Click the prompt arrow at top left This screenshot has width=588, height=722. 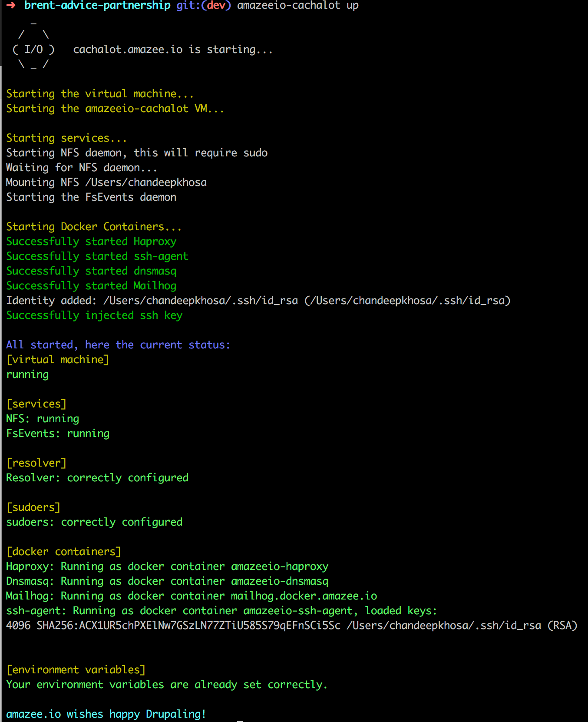click(x=11, y=5)
